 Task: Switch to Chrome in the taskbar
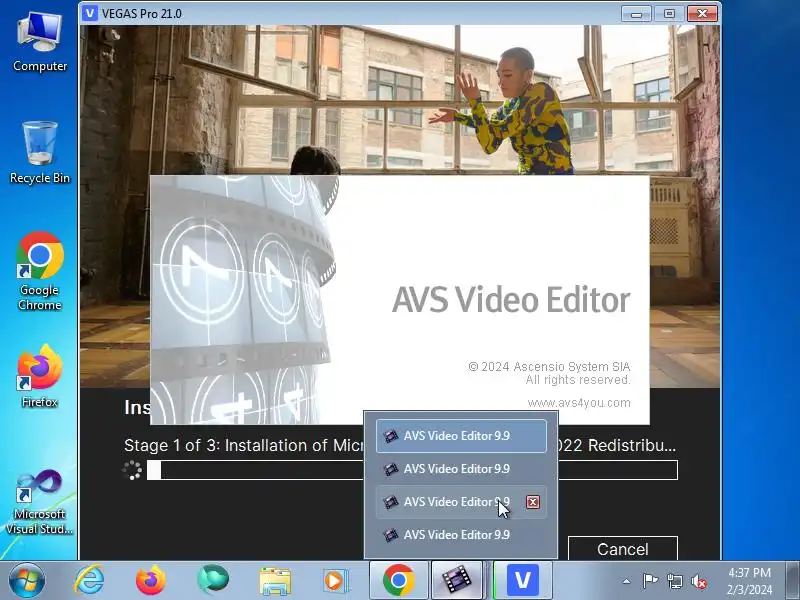tap(398, 580)
